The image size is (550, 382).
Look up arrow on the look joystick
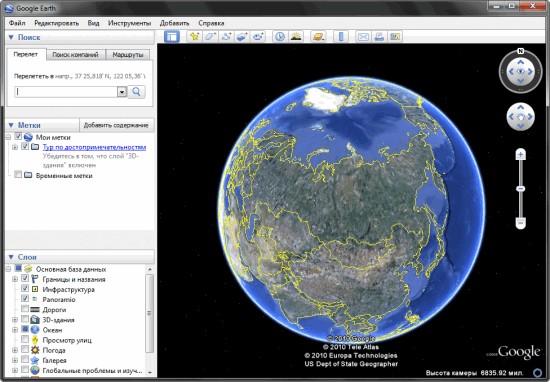click(x=521, y=62)
